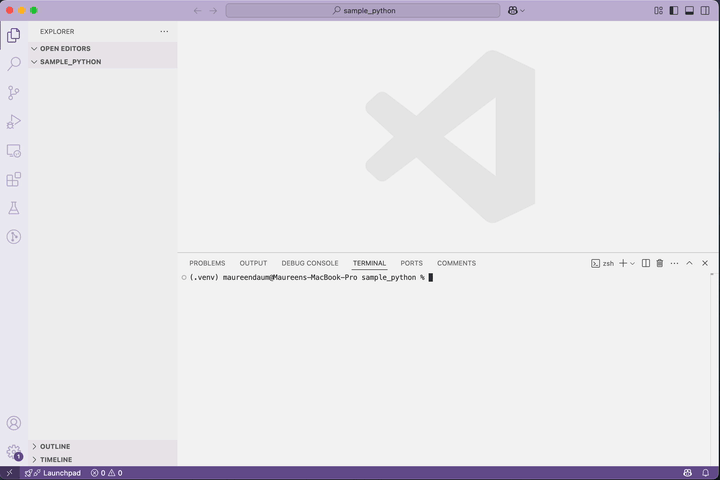Go back with the navigation arrow
The image size is (720, 480).
pyautogui.click(x=197, y=11)
